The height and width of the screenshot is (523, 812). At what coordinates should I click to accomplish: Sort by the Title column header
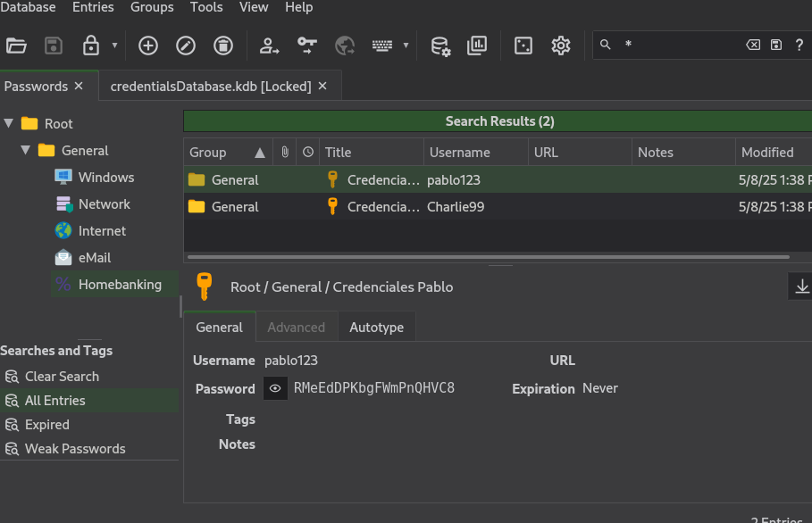372,152
